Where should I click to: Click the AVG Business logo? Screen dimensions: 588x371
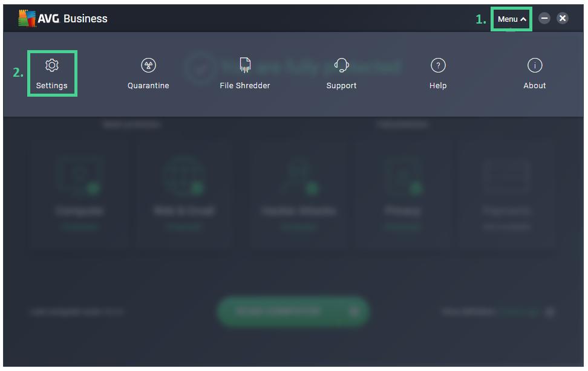point(63,18)
